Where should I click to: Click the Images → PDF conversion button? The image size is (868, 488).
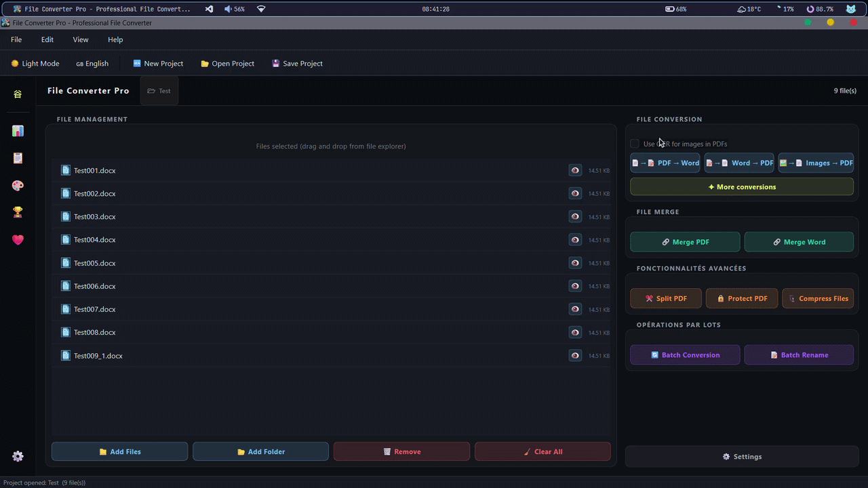point(816,163)
